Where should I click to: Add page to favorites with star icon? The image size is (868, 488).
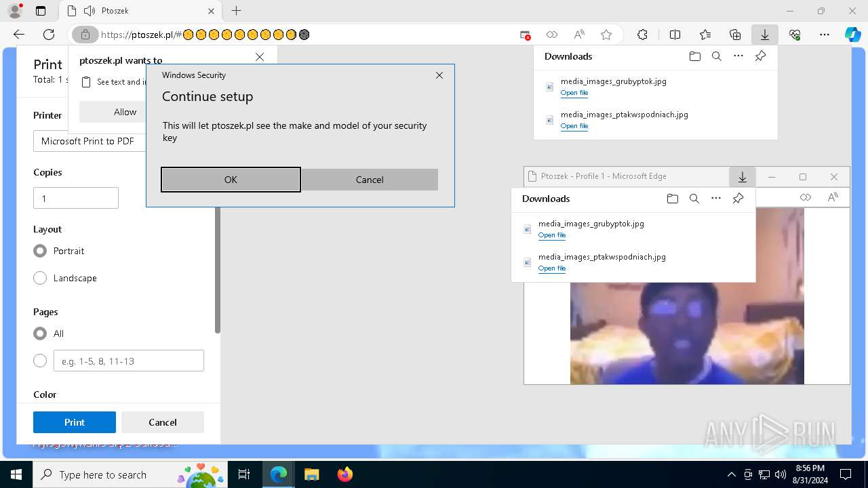(x=606, y=35)
